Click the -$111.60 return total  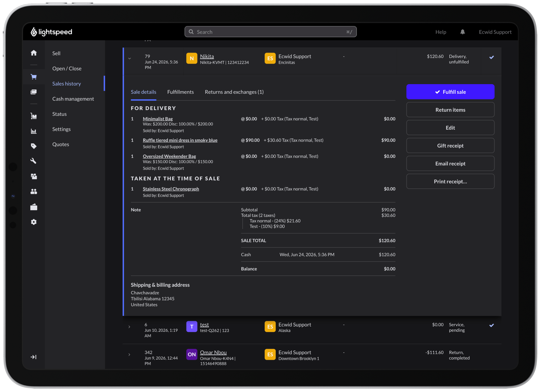(435, 353)
